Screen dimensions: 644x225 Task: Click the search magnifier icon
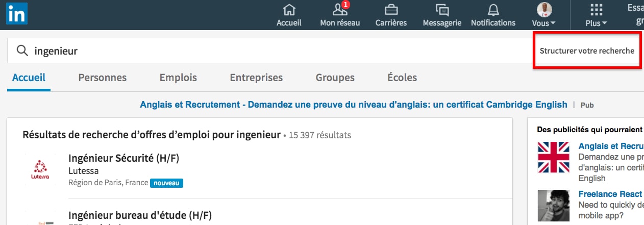click(22, 51)
